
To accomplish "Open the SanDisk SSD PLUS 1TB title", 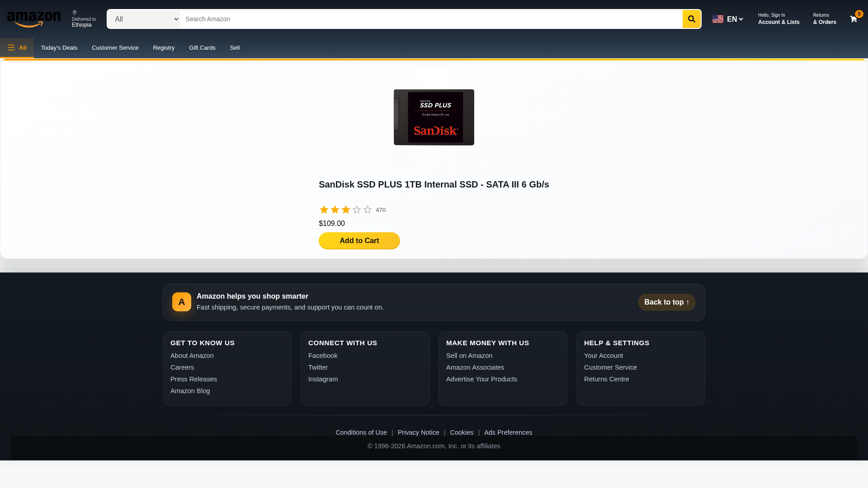I will [x=434, y=184].
